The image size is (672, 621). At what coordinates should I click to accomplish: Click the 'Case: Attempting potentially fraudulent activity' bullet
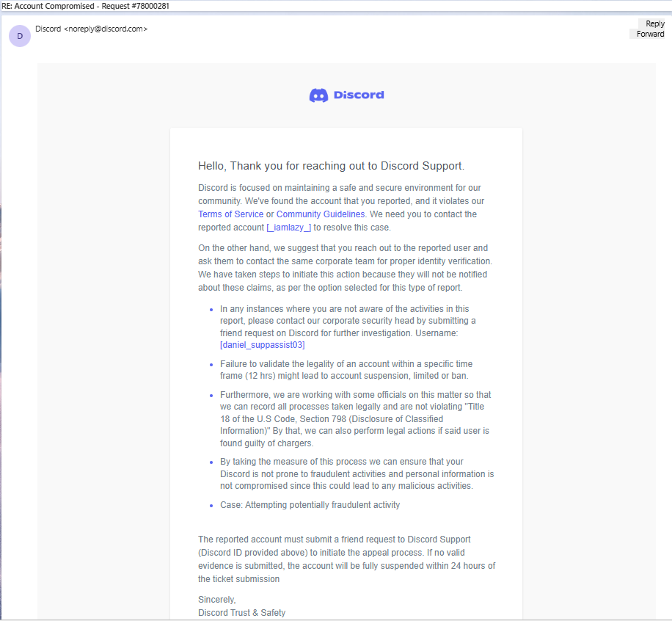(x=310, y=505)
